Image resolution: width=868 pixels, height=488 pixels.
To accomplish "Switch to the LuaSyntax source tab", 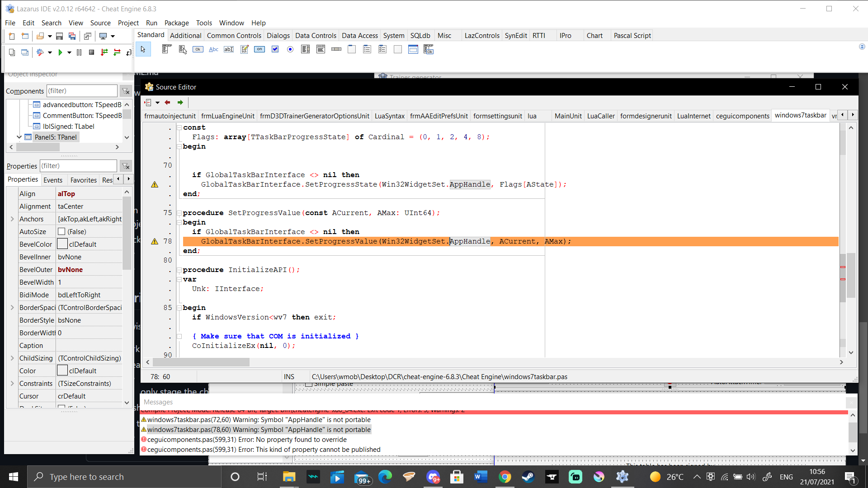I will [389, 116].
